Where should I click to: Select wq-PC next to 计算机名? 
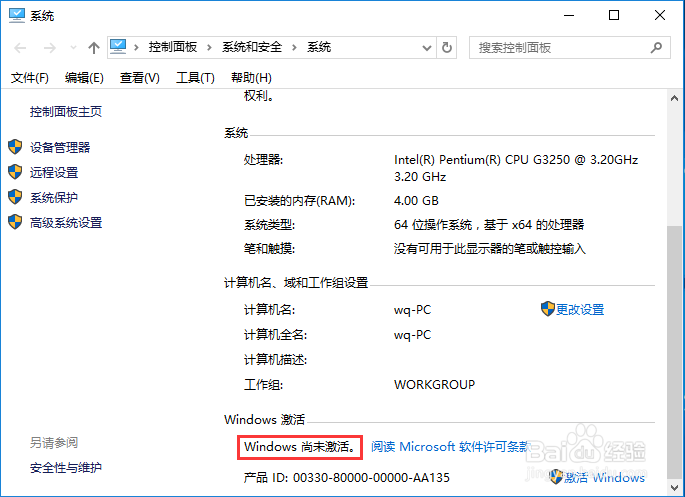tap(412, 310)
